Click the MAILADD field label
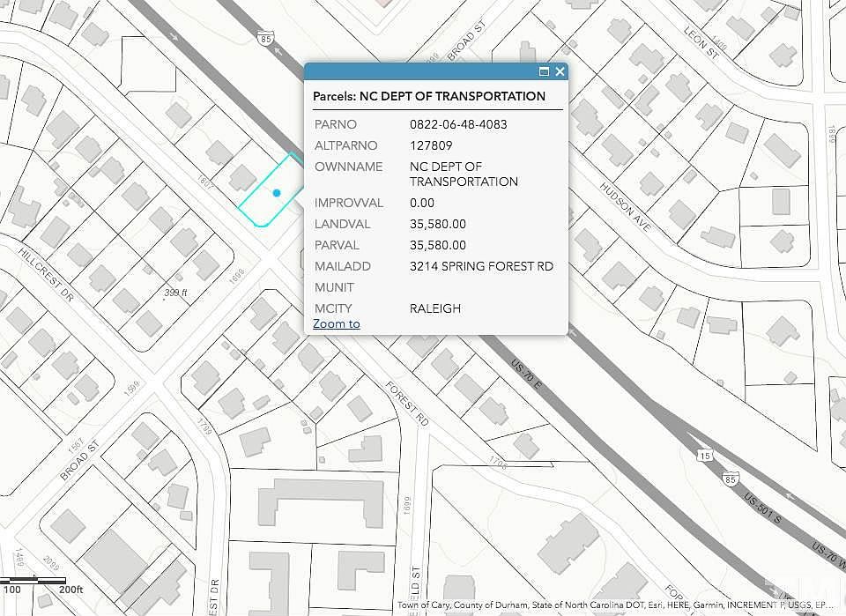Image resolution: width=846 pixels, height=616 pixels. click(x=343, y=266)
